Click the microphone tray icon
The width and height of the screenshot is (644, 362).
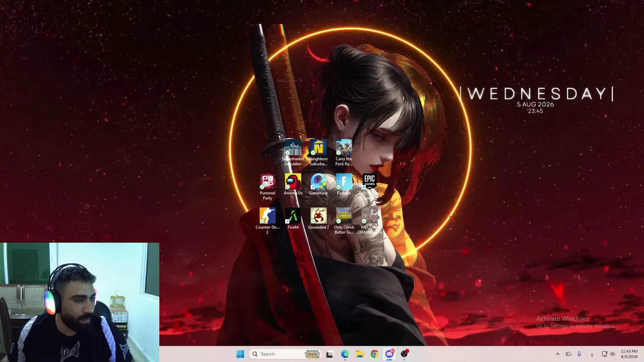click(579, 354)
